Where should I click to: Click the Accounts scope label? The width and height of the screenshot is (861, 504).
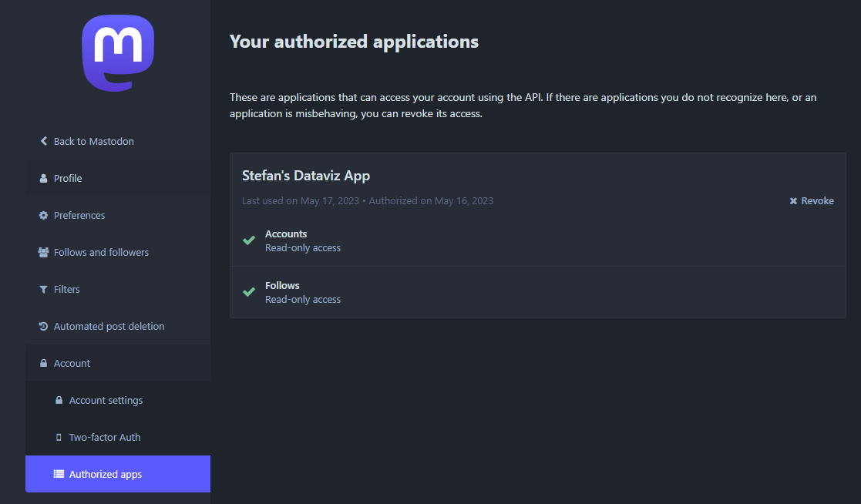point(286,234)
